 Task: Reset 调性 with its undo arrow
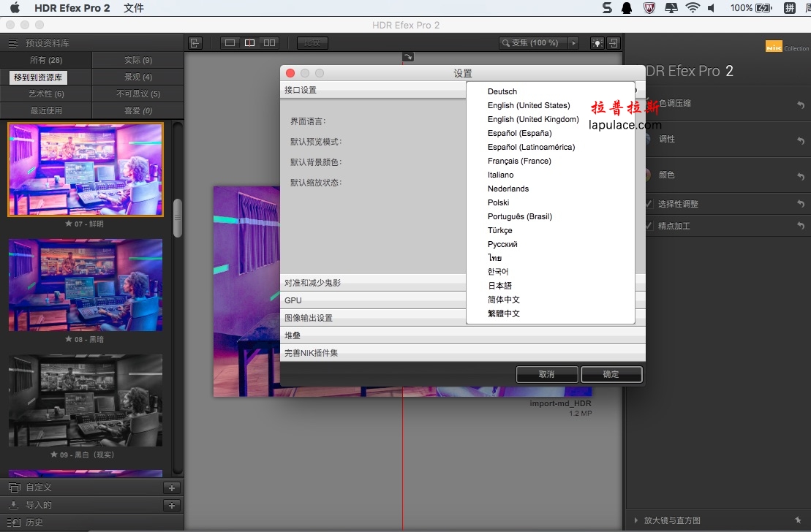click(x=801, y=140)
